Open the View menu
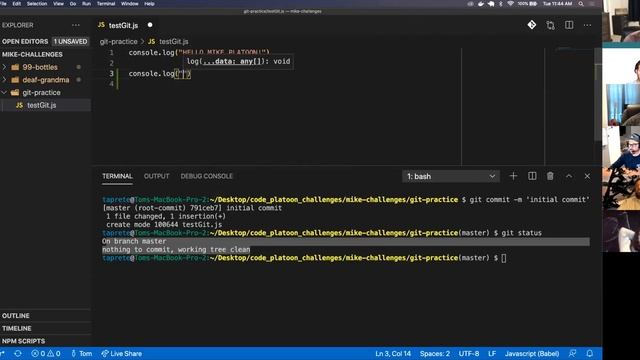This screenshot has height=360, width=640. pos(58,4)
